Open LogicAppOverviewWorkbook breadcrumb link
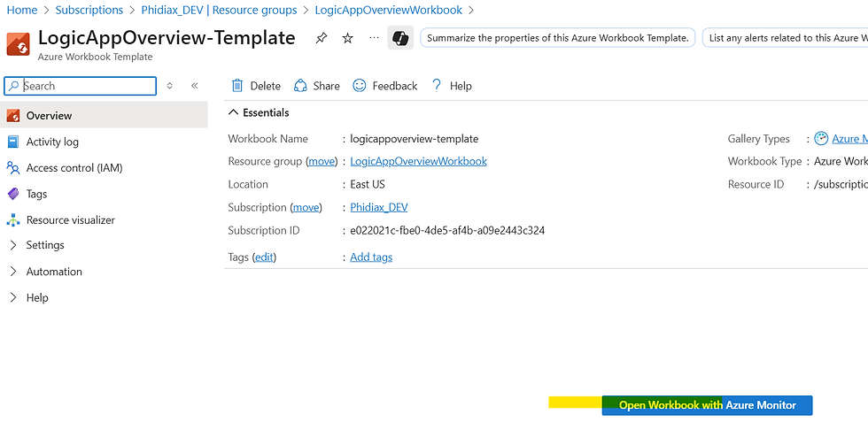This screenshot has height=430, width=868. pyautogui.click(x=389, y=10)
